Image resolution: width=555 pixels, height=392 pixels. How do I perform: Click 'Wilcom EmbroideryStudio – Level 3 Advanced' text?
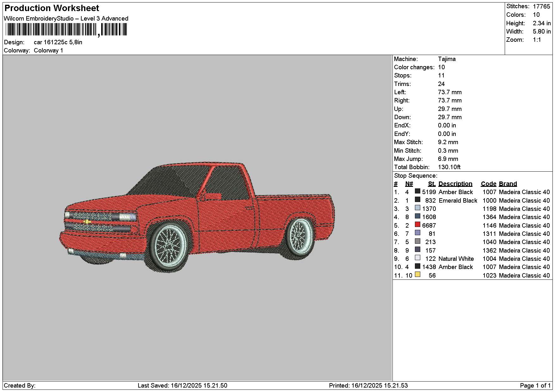[x=66, y=18]
